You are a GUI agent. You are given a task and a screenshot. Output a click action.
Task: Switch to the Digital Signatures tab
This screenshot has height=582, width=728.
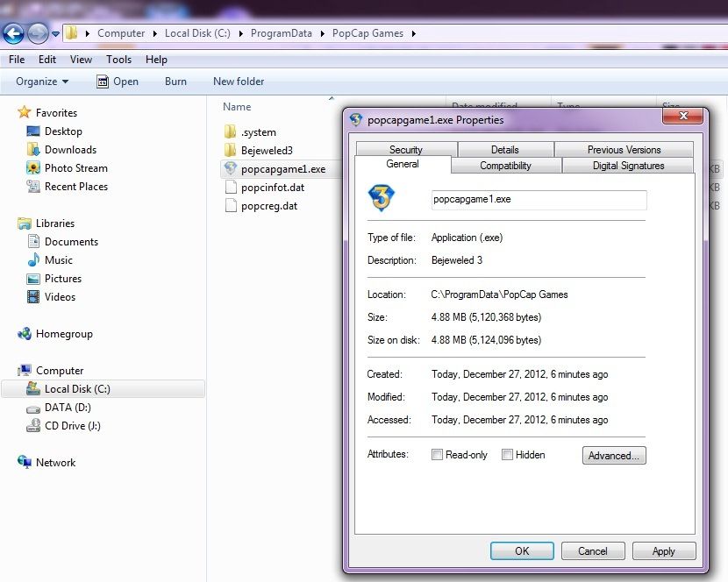click(628, 166)
